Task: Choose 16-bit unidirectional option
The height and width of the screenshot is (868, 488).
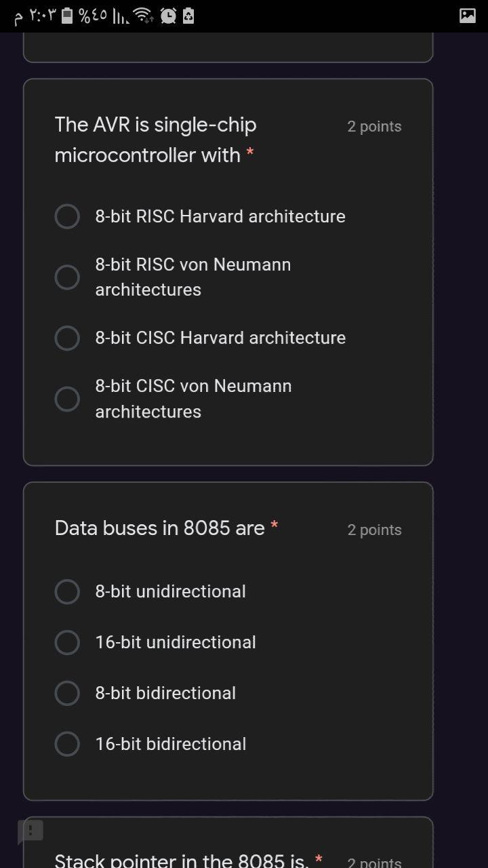Action: click(67, 642)
